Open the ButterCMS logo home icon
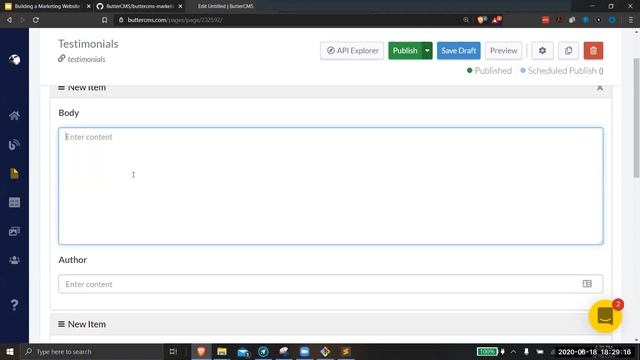This screenshot has width=640, height=360. 14,60
